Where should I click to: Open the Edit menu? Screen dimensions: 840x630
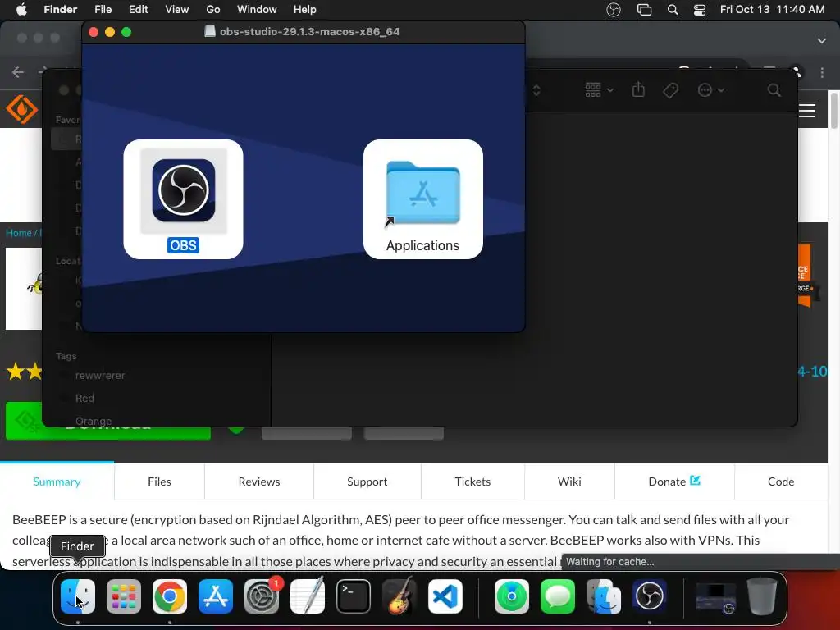pyautogui.click(x=138, y=9)
